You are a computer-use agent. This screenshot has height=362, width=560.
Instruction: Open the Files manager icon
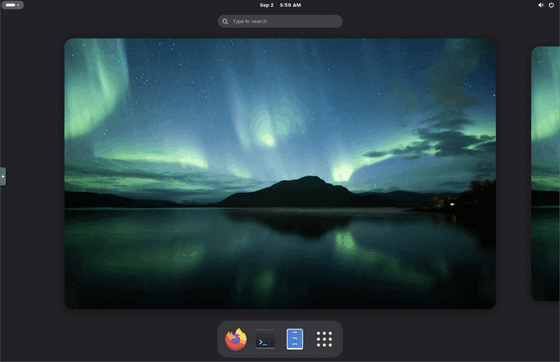(x=295, y=339)
